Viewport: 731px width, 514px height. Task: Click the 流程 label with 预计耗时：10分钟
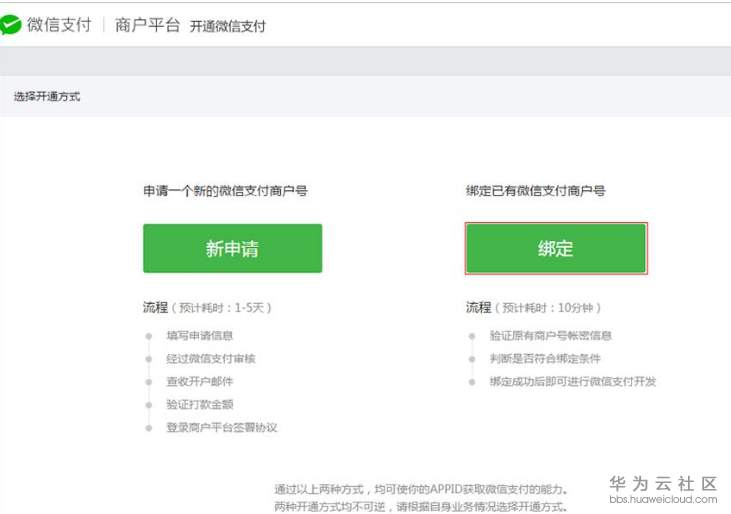pyautogui.click(x=533, y=308)
